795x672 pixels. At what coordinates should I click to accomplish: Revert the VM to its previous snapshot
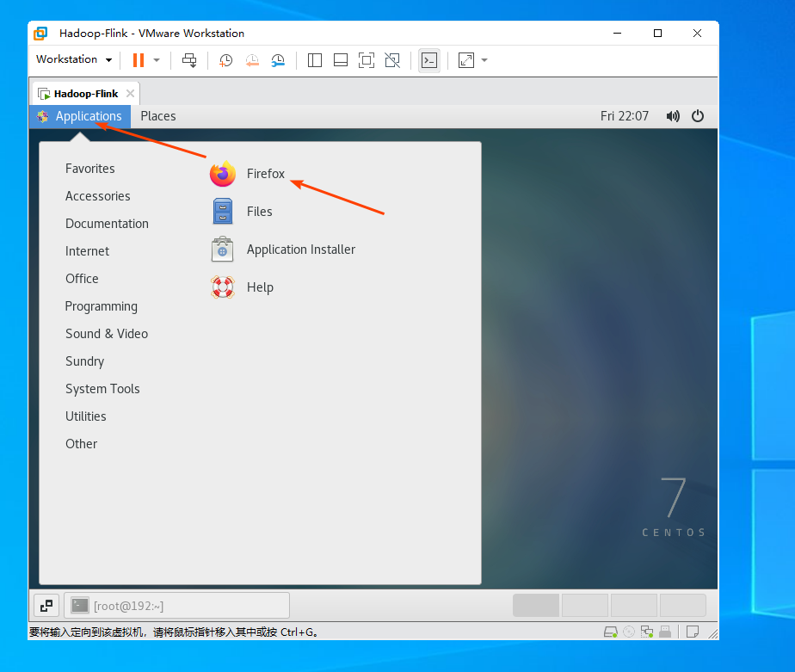(252, 60)
